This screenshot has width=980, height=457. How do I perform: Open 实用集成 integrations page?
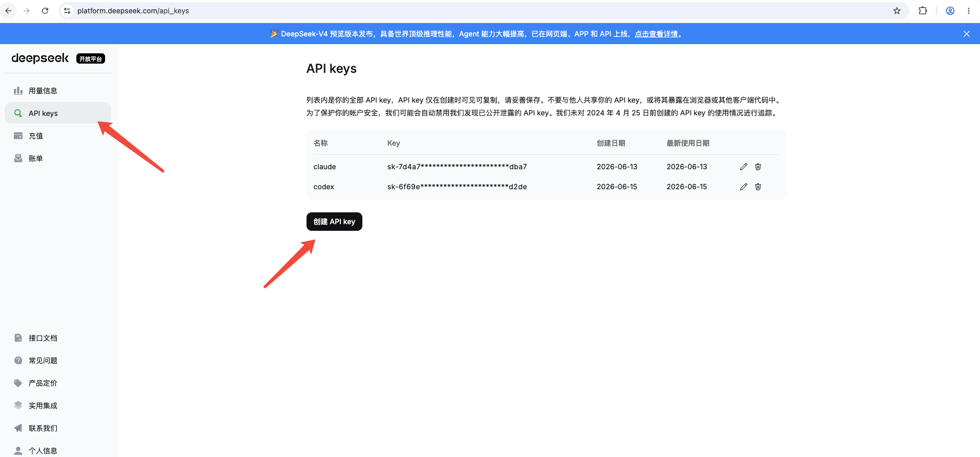(x=58, y=406)
